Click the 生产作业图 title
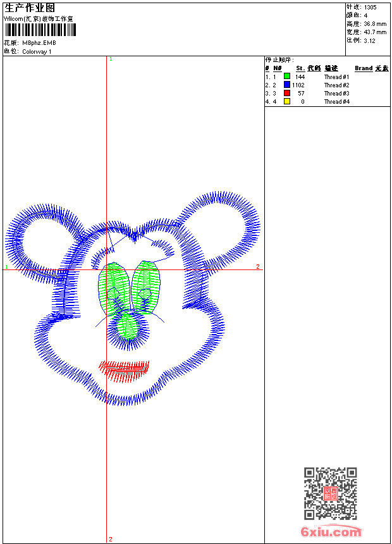Image resolution: width=392 pixels, height=544 pixels. tap(30, 8)
